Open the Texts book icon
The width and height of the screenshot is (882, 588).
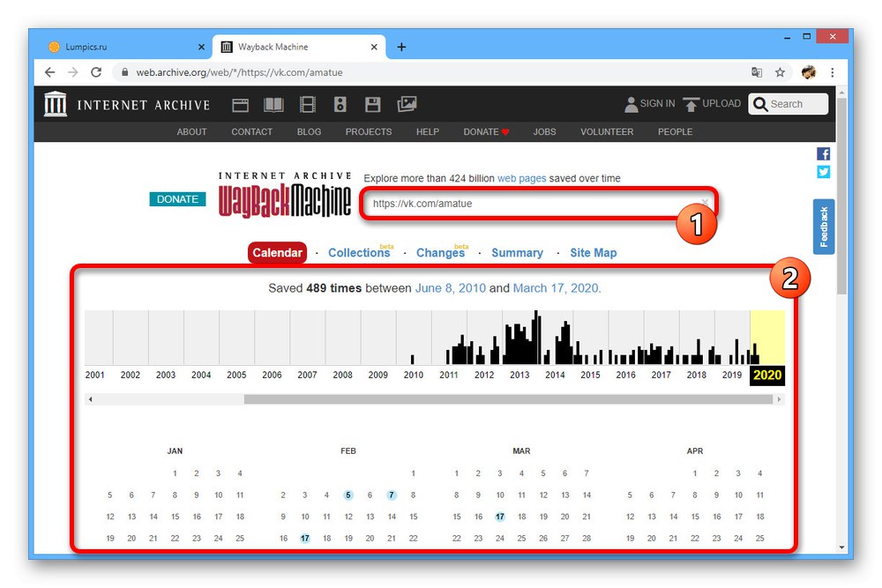[274, 105]
